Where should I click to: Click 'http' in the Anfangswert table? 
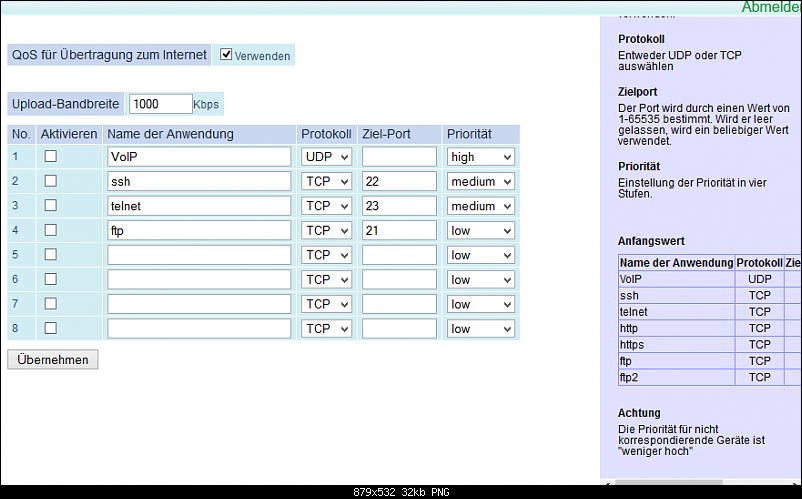pyautogui.click(x=629, y=328)
